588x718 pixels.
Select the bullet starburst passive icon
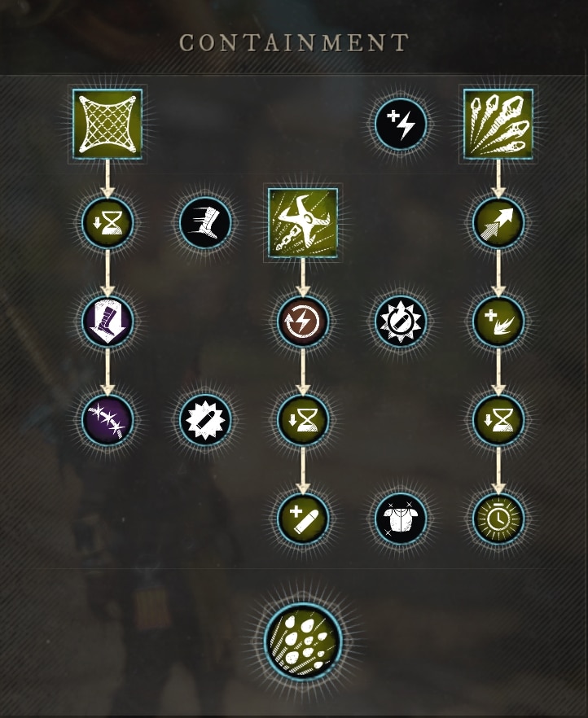click(205, 419)
